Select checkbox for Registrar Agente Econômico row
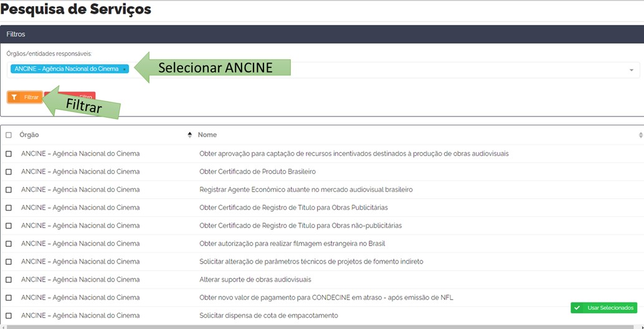Screen dimensions: 644x329 [9, 190]
